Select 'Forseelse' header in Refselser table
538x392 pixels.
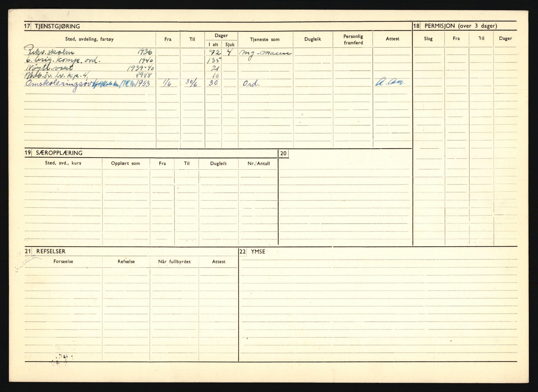(63, 261)
